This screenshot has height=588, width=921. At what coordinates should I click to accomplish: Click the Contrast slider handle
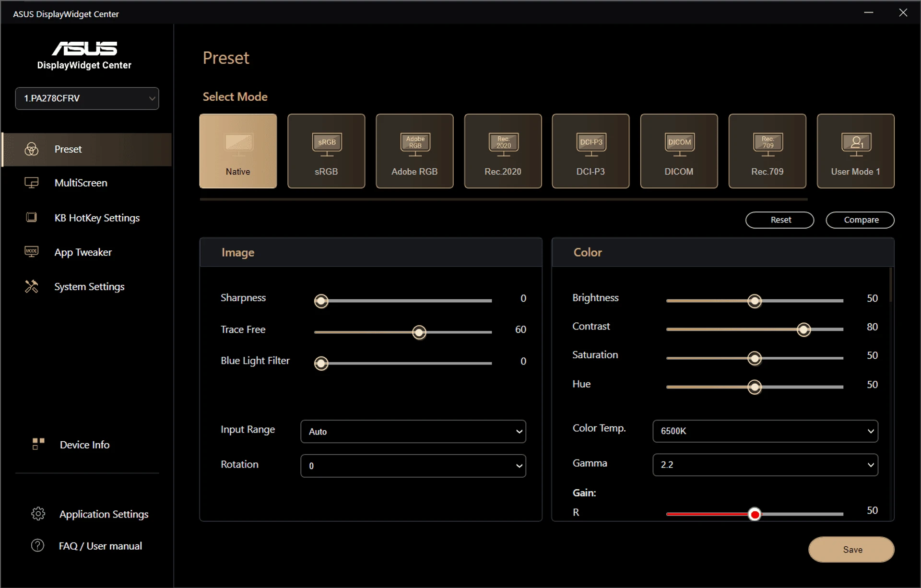click(x=804, y=329)
